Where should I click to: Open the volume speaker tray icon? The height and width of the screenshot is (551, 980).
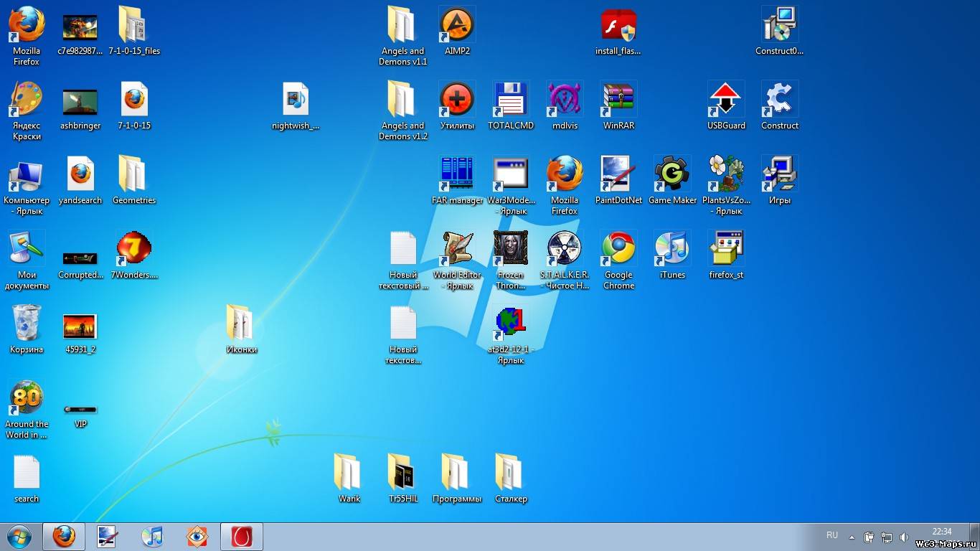coord(905,537)
